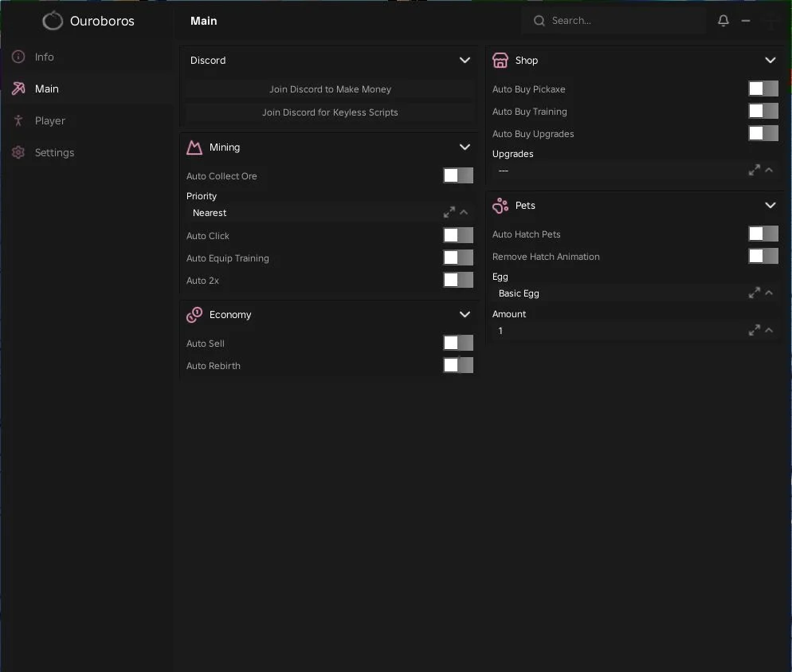Image resolution: width=792 pixels, height=672 pixels.
Task: Open the Basic Egg dropdown
Action: (635, 293)
